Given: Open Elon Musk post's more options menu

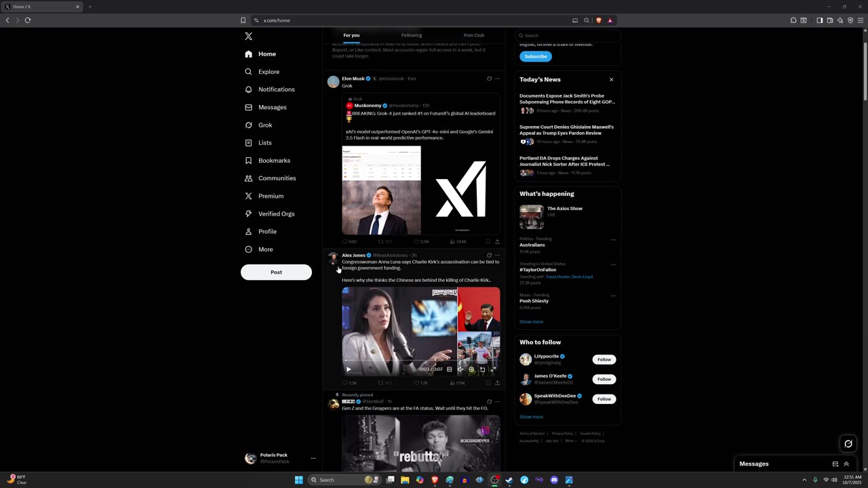Looking at the screenshot, I should [x=497, y=79].
